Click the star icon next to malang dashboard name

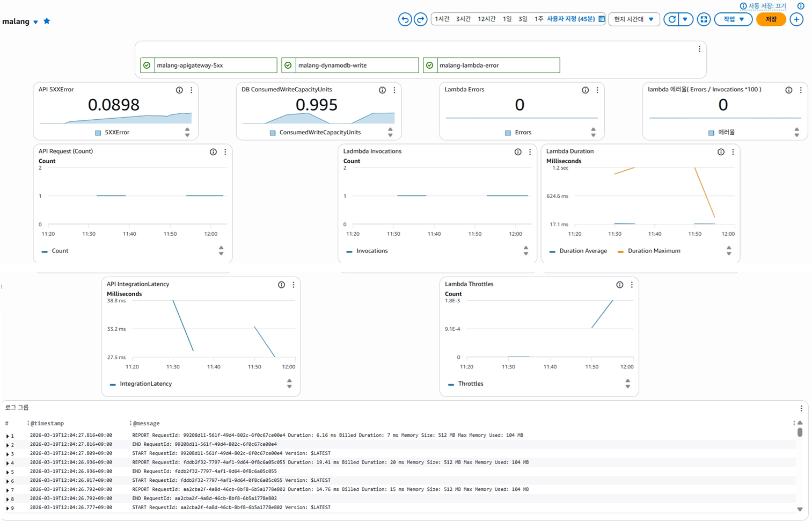(47, 21)
